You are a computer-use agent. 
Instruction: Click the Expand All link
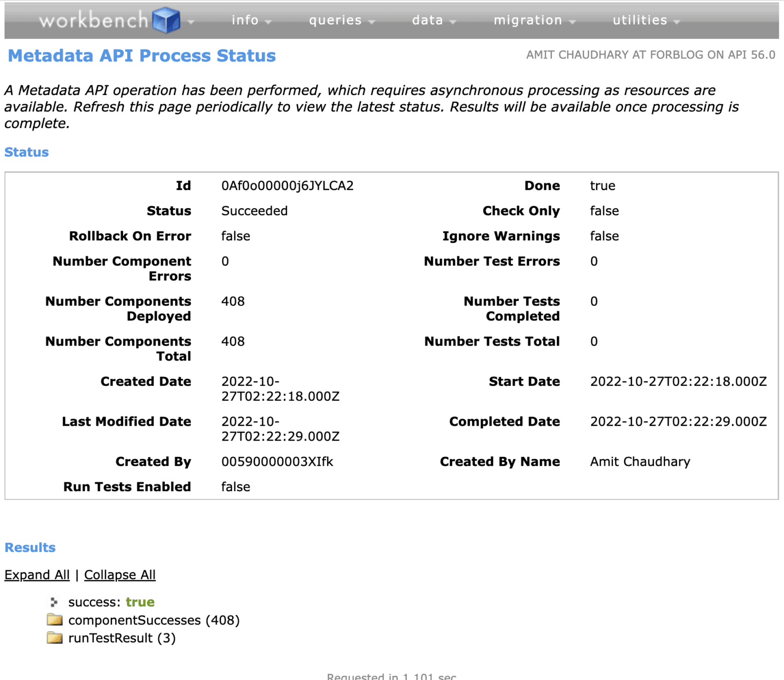pos(37,575)
